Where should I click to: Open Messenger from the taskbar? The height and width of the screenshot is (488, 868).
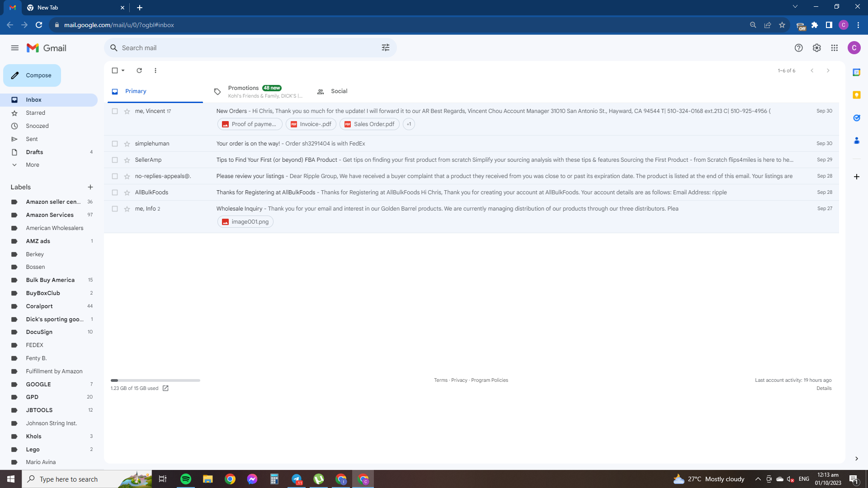(252, 479)
